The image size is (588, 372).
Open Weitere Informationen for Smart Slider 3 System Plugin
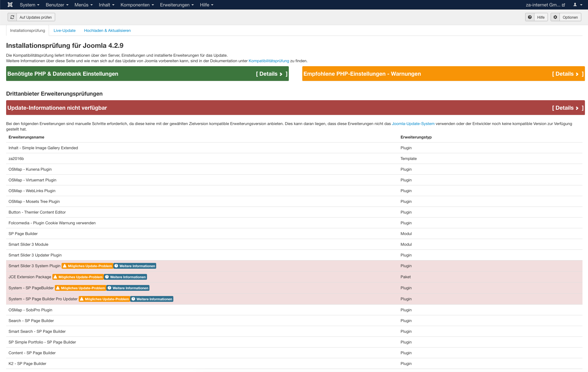[135, 266]
